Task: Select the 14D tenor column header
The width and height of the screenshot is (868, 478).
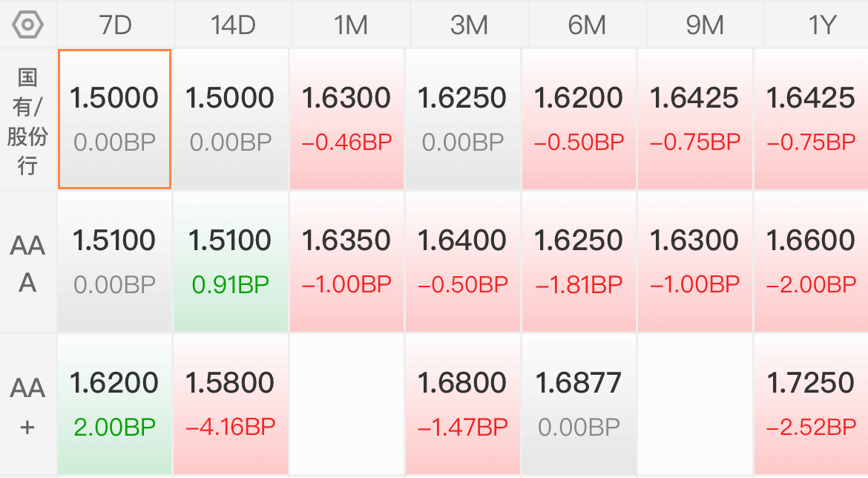Action: [x=233, y=25]
